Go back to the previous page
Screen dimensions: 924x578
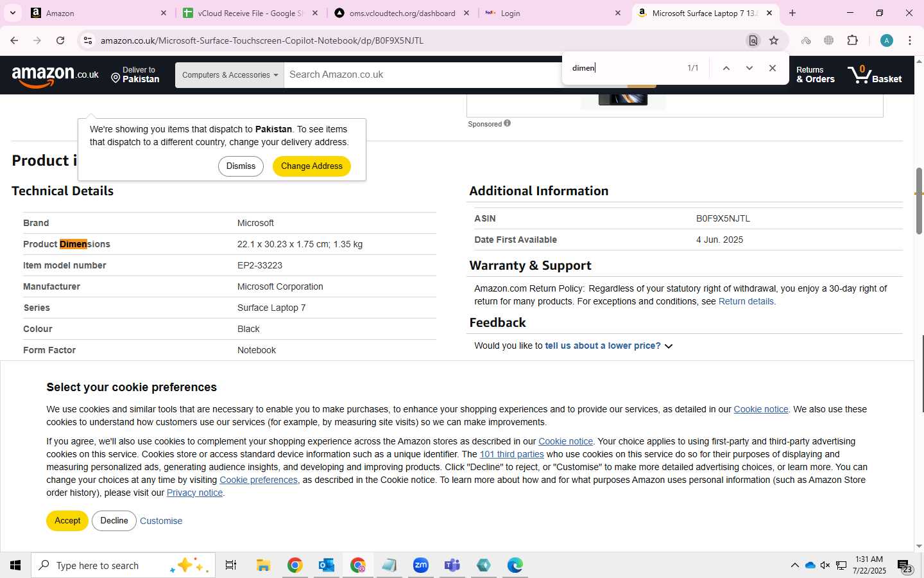14,40
